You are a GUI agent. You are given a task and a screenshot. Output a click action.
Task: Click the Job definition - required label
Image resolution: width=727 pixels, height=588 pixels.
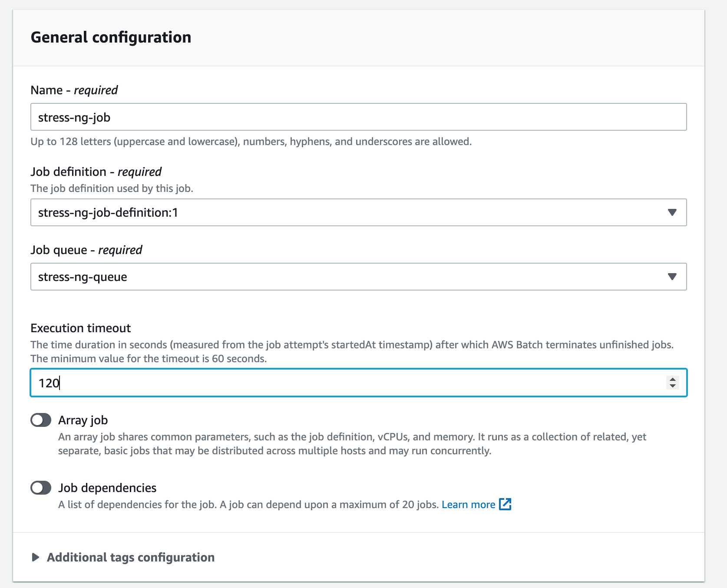coord(96,172)
